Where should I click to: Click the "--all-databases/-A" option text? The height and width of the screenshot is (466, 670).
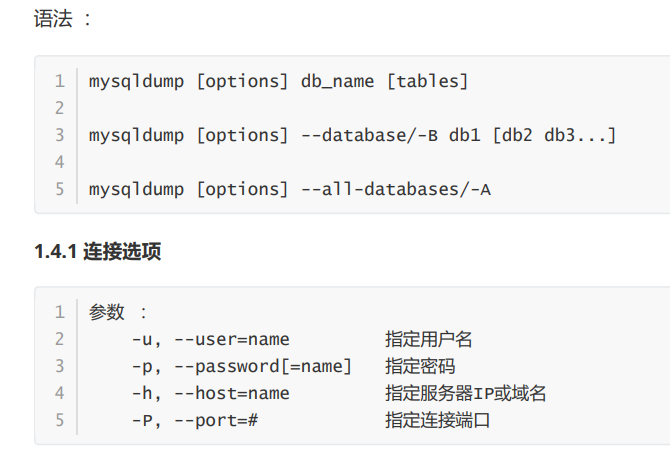click(x=396, y=189)
